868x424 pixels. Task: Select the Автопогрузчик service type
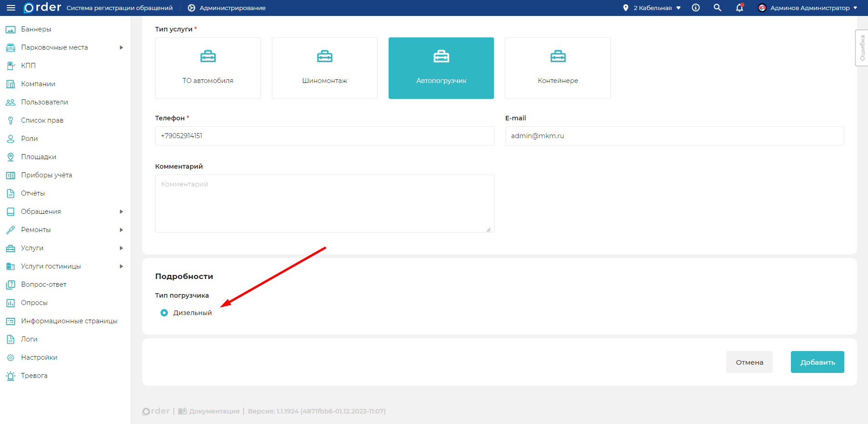[441, 68]
